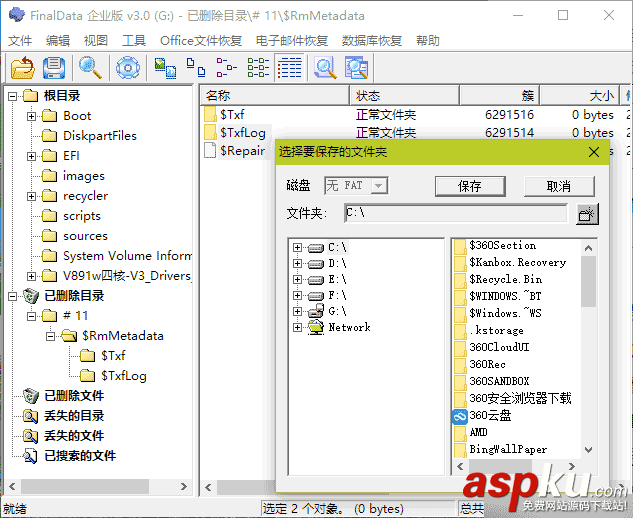
Task: Select the BingWallPaper folder in dialog
Action: pyautogui.click(x=508, y=449)
